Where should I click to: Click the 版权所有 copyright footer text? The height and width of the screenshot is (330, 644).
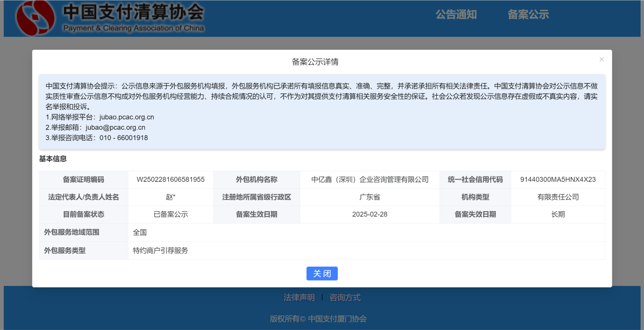(318, 319)
